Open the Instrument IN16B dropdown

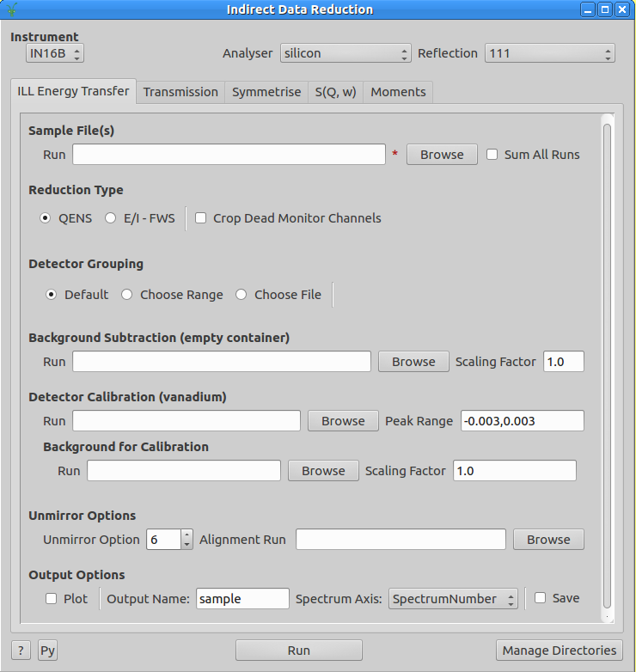pos(55,54)
